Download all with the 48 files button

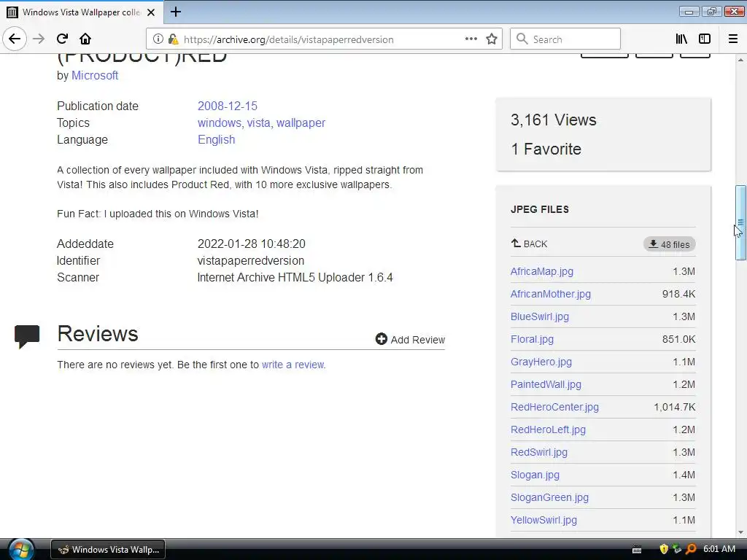pyautogui.click(x=670, y=244)
